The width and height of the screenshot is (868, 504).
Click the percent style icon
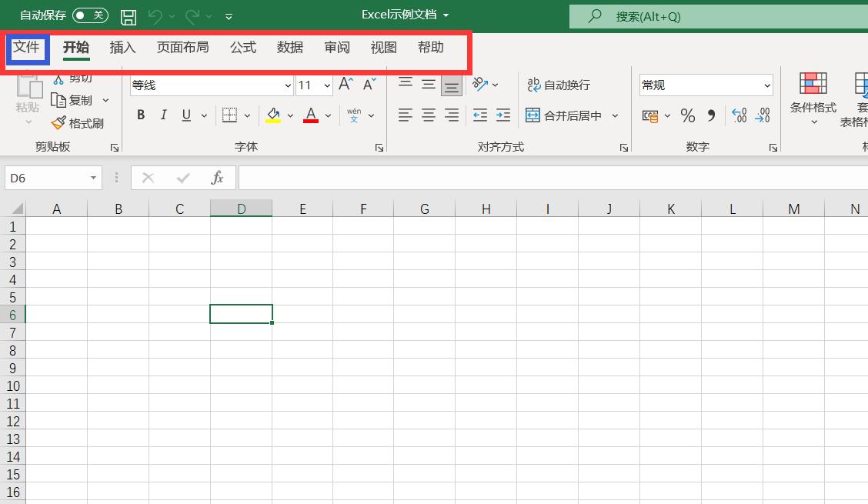[687, 115]
